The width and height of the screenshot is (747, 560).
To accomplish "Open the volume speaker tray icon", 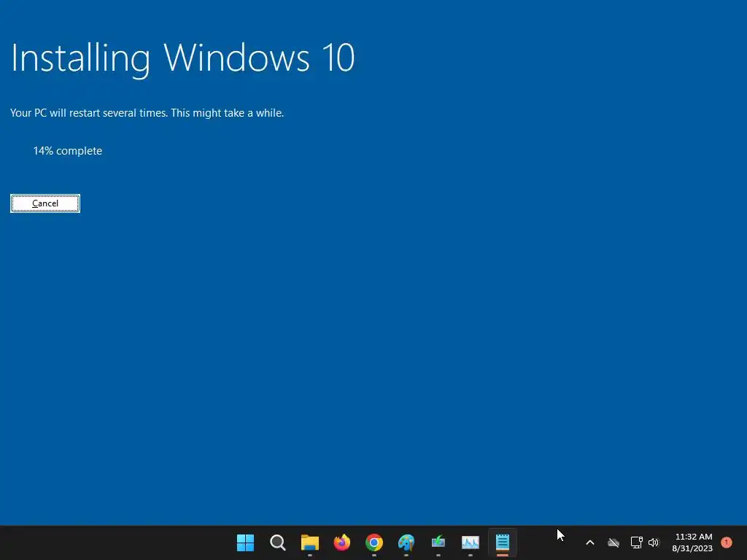I will coord(654,542).
